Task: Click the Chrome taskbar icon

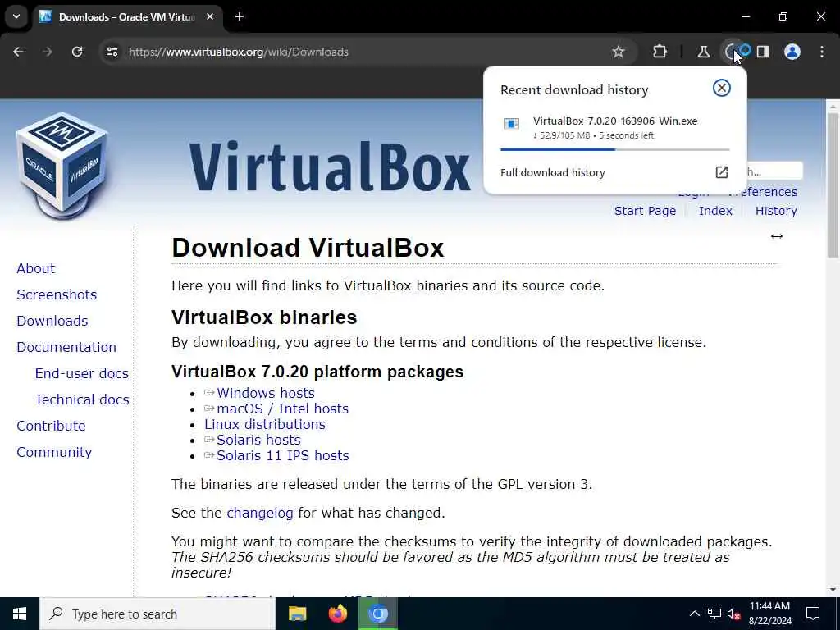Action: pos(377,614)
